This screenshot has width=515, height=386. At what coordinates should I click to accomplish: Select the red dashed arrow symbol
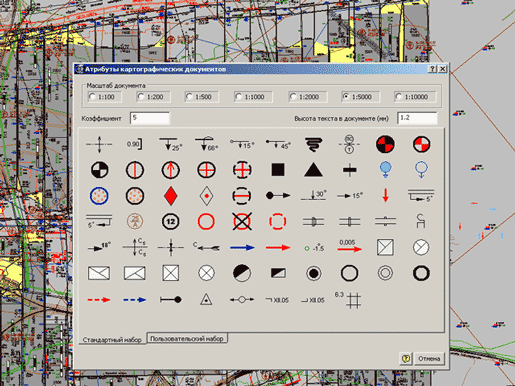pos(99,300)
